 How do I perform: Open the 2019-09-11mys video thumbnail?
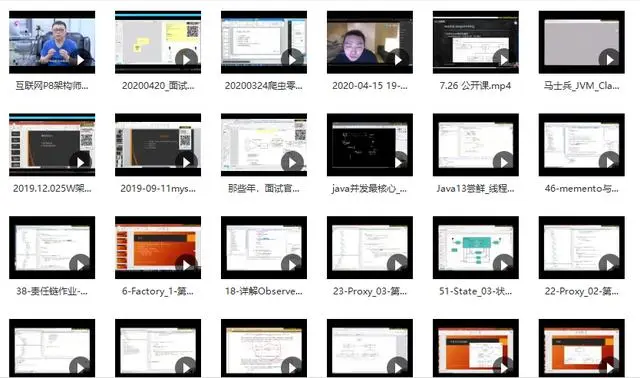[158, 145]
